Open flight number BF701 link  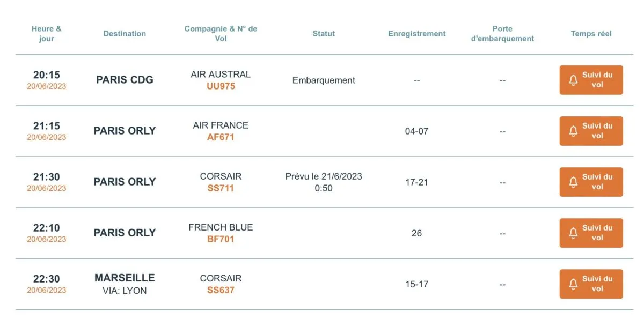(221, 239)
